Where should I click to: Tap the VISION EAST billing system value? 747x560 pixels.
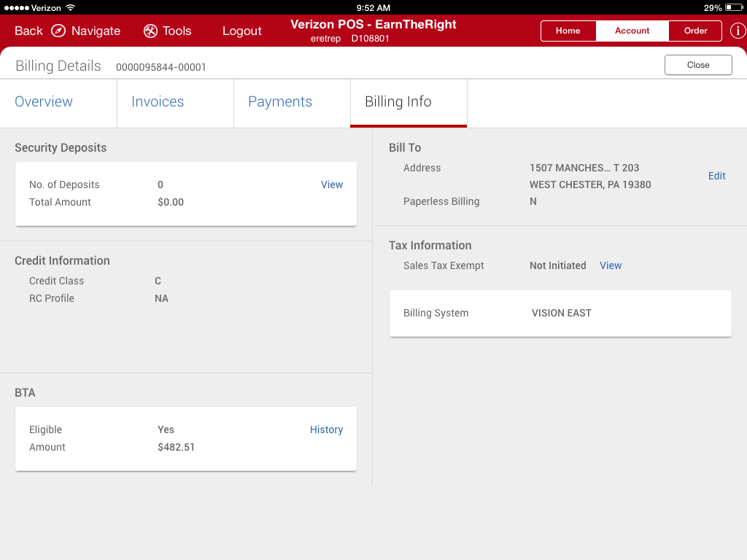pos(561,313)
